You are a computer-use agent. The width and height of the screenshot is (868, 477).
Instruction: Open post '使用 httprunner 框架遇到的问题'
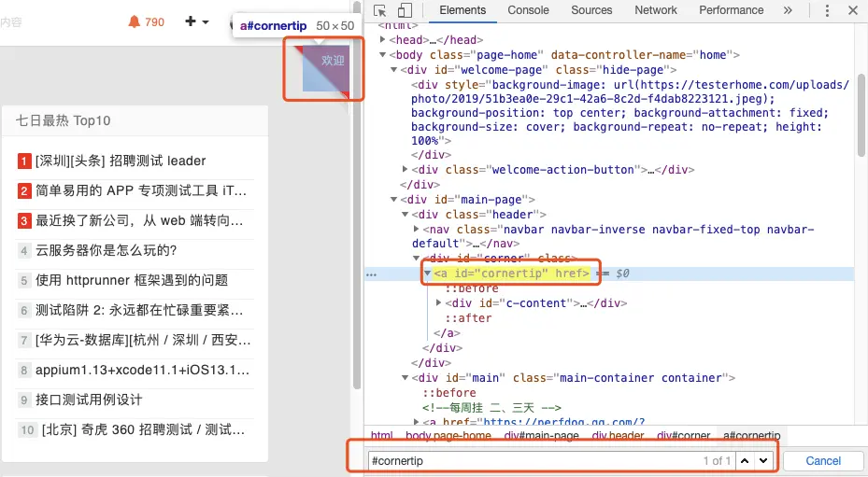tap(132, 281)
